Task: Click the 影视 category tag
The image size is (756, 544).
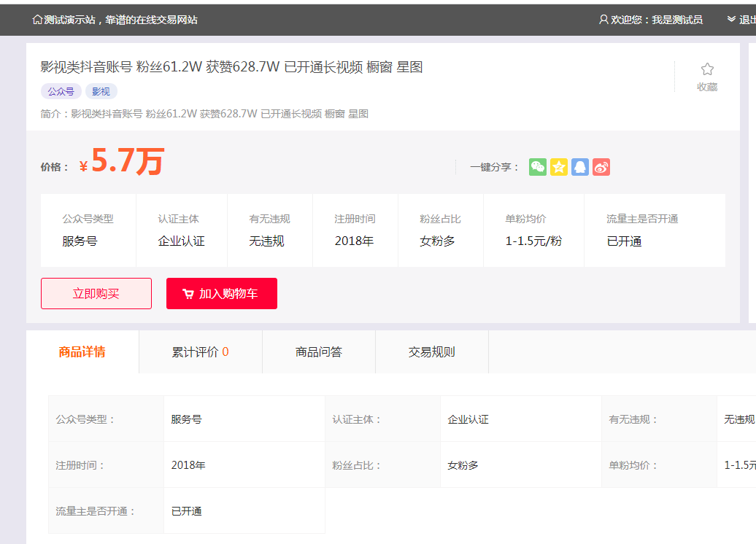Action: coord(101,92)
